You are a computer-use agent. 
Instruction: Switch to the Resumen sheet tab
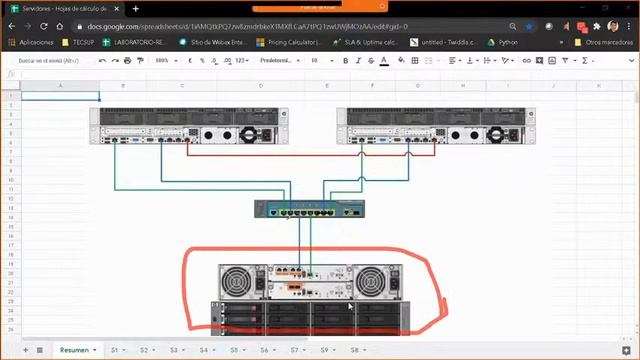(x=78, y=350)
